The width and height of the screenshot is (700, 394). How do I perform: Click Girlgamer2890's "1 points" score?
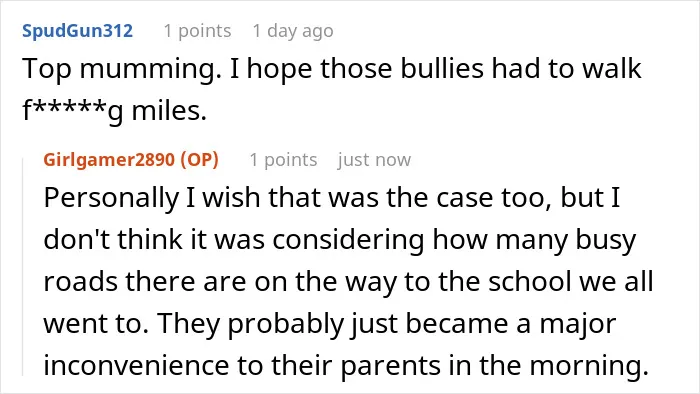283,160
